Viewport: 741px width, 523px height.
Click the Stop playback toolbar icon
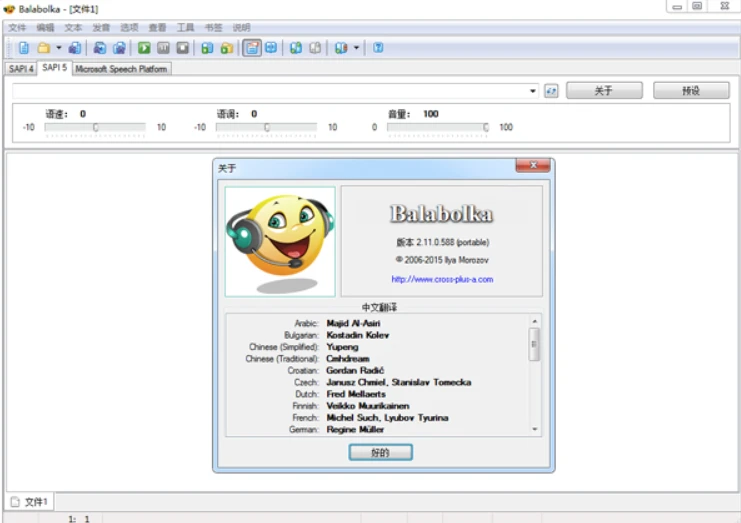[x=182, y=48]
